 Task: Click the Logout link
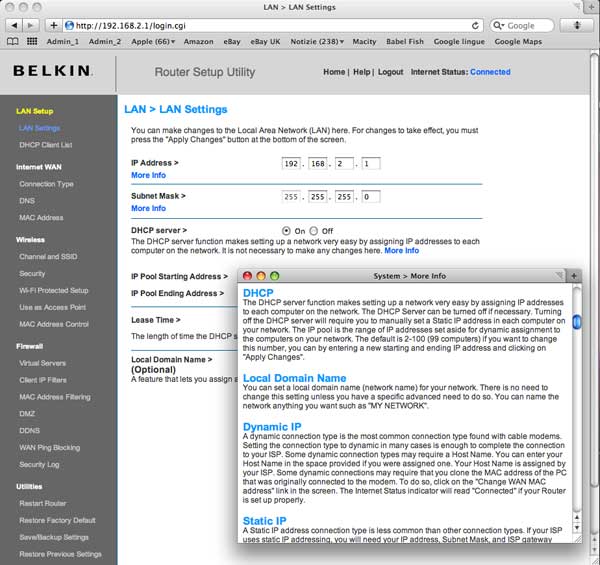click(x=391, y=72)
